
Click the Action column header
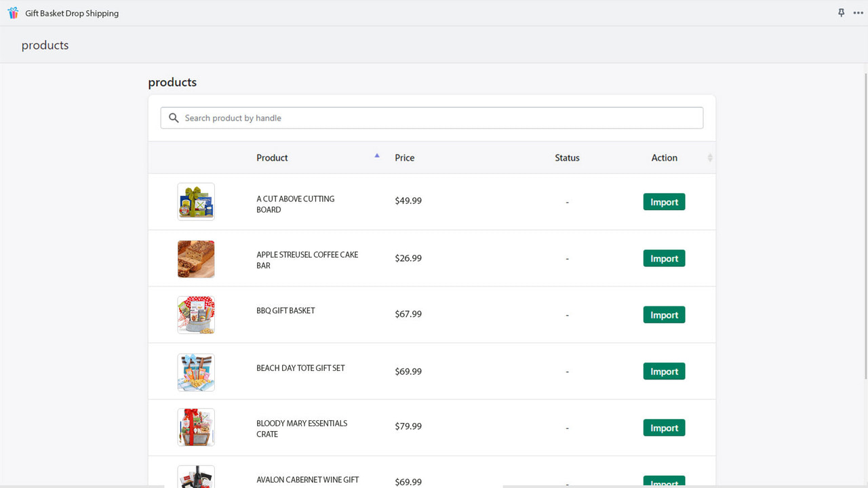click(x=665, y=158)
